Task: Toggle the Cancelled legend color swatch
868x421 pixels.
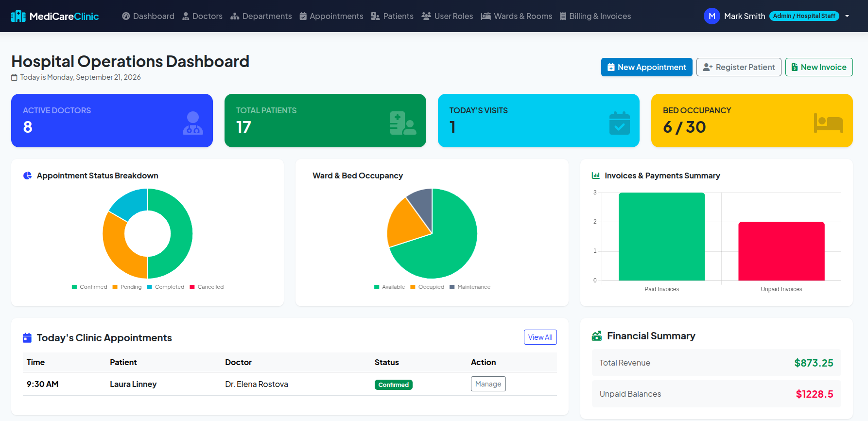Action: (x=192, y=287)
